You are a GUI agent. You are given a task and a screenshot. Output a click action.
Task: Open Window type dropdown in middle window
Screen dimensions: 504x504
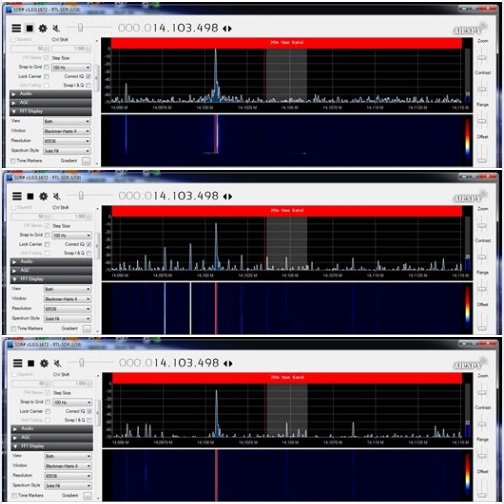tap(67, 299)
